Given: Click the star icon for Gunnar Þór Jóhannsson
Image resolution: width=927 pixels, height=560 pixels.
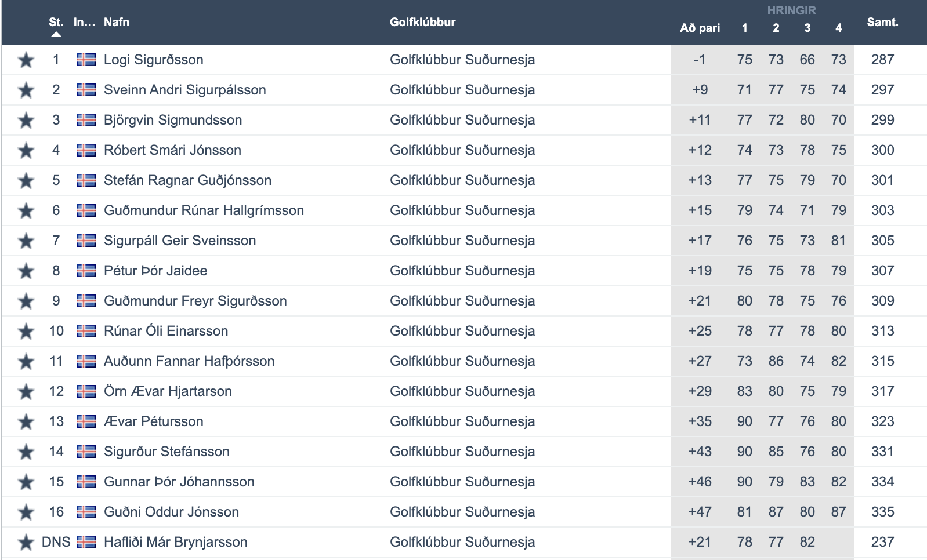Looking at the screenshot, I should [x=26, y=482].
